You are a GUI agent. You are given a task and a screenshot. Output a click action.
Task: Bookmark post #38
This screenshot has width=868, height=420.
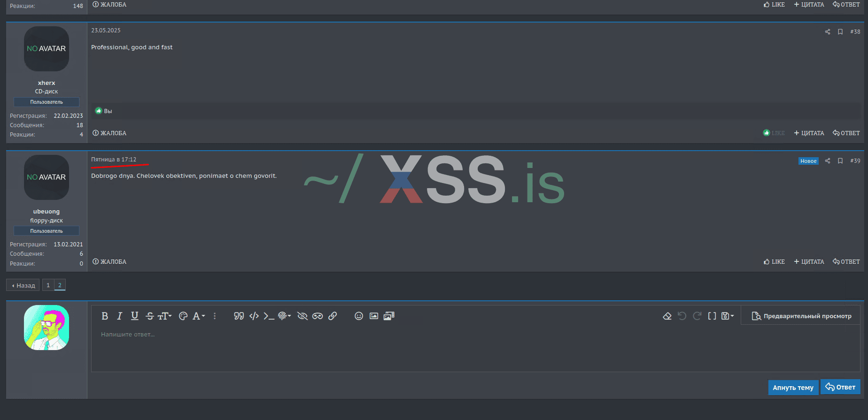coord(840,32)
